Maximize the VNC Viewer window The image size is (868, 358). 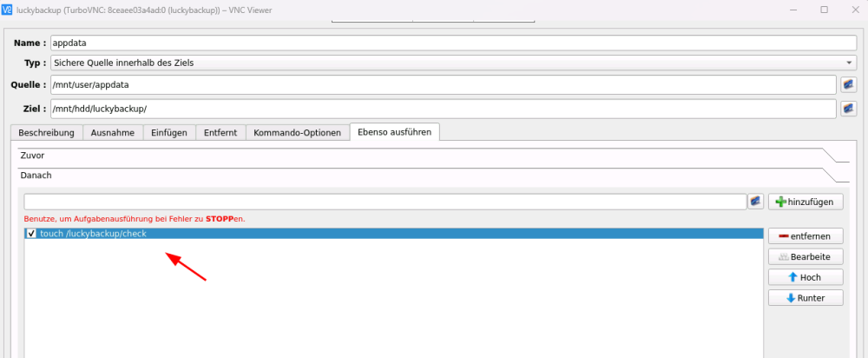(x=825, y=10)
